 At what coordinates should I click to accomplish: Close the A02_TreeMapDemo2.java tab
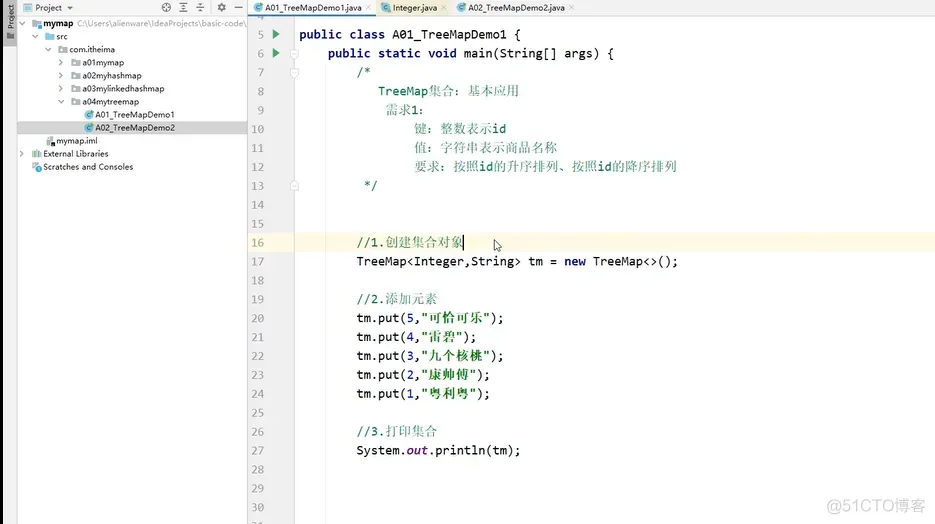coord(571,8)
